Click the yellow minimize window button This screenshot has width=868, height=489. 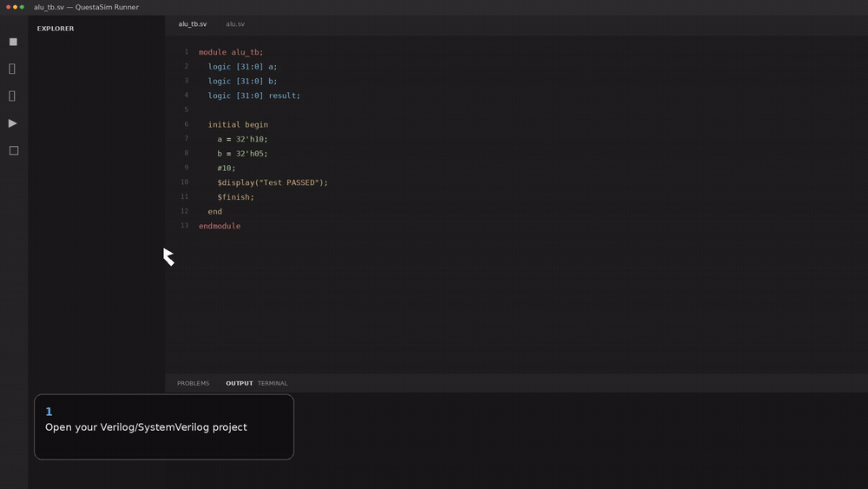pyautogui.click(x=15, y=7)
